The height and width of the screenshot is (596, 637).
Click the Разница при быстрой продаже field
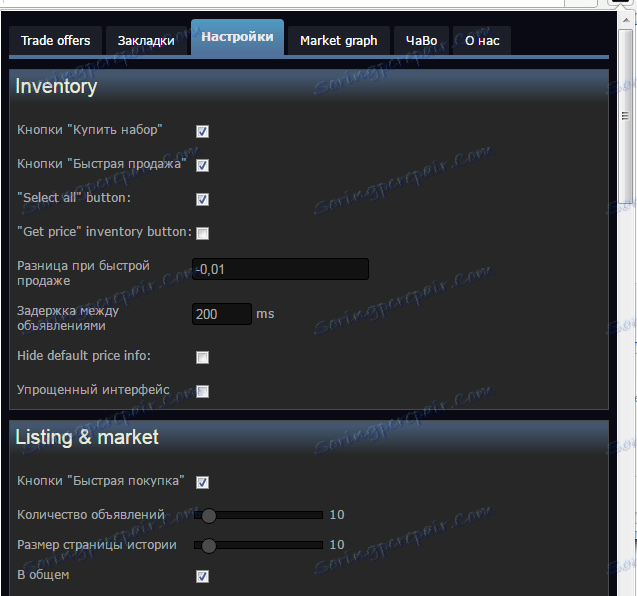click(x=280, y=269)
